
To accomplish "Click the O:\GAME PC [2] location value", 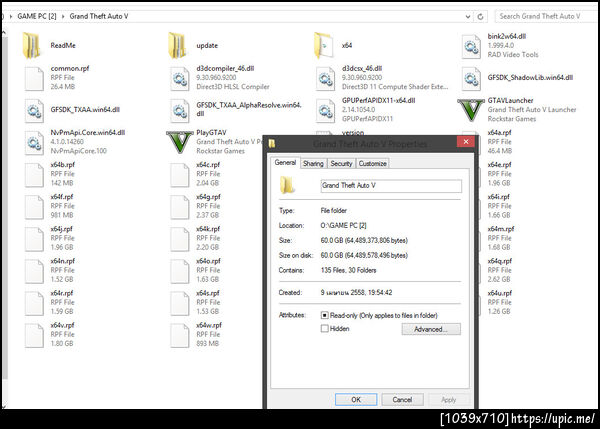I will 343,225.
